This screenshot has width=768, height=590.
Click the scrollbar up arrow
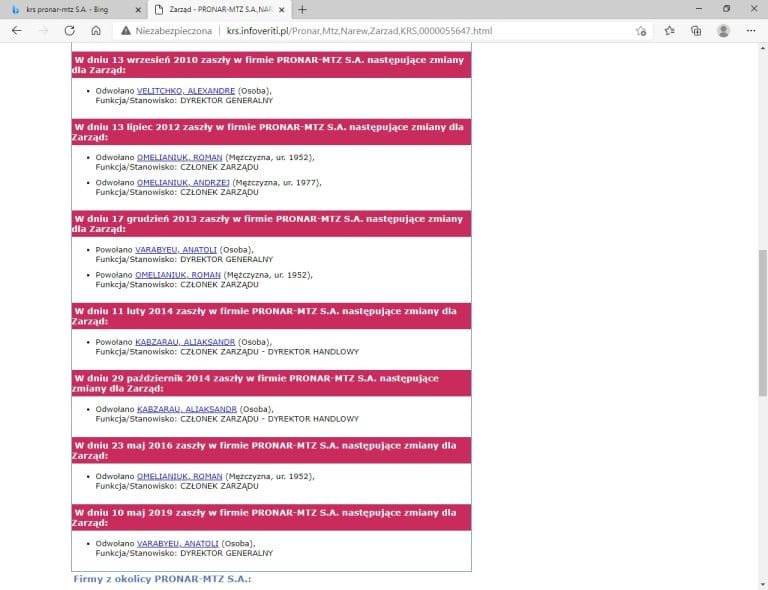[763, 48]
